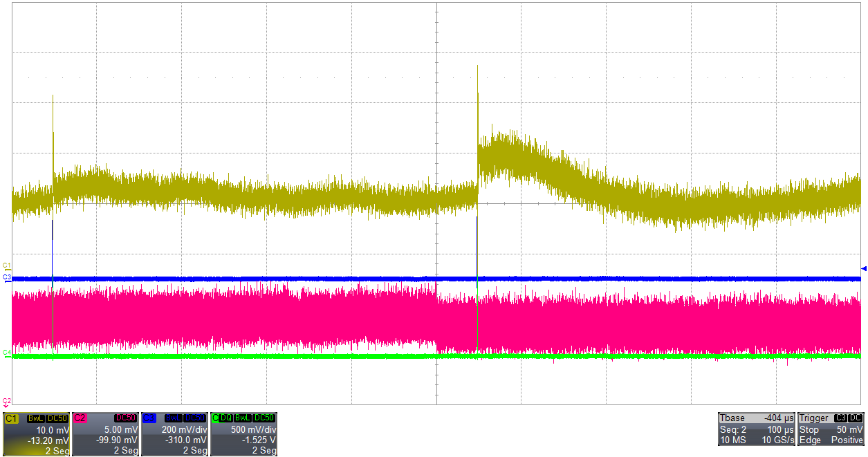Open the C3 channel descriptor box
Viewport: 868px width, 457px height.
(x=174, y=434)
